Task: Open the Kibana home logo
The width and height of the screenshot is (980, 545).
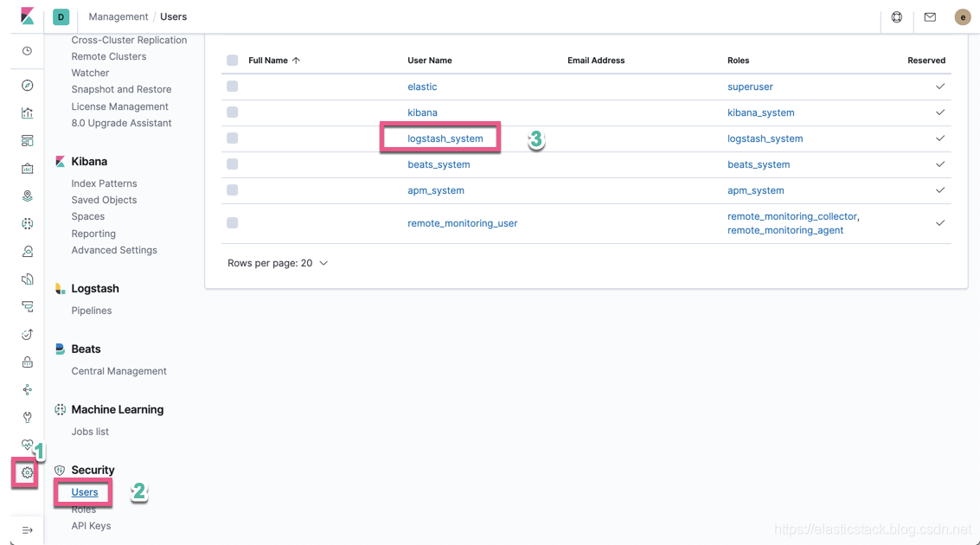Action: [27, 16]
